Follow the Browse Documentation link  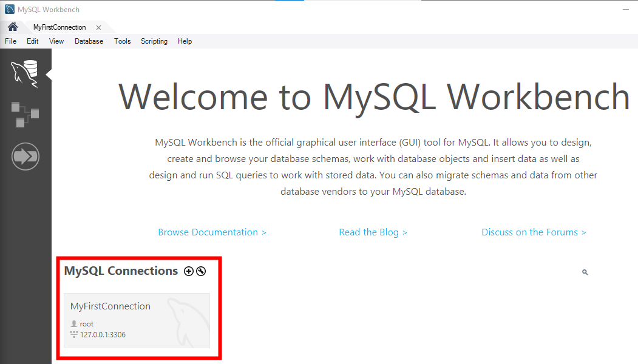point(212,232)
